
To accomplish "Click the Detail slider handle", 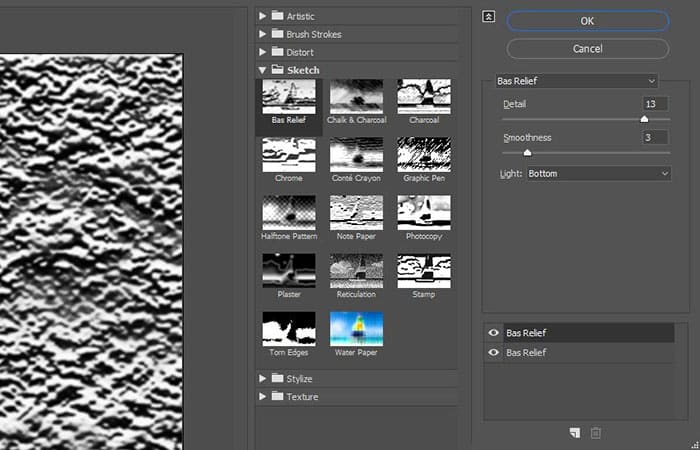I will coord(644,119).
